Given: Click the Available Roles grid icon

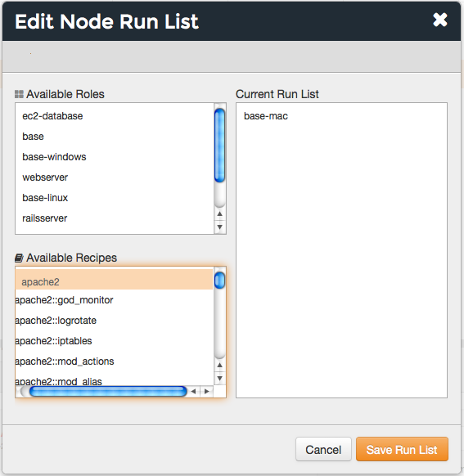Looking at the screenshot, I should (x=19, y=94).
